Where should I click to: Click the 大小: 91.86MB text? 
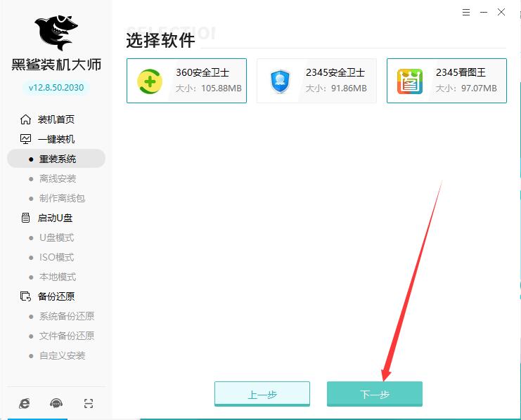point(336,88)
